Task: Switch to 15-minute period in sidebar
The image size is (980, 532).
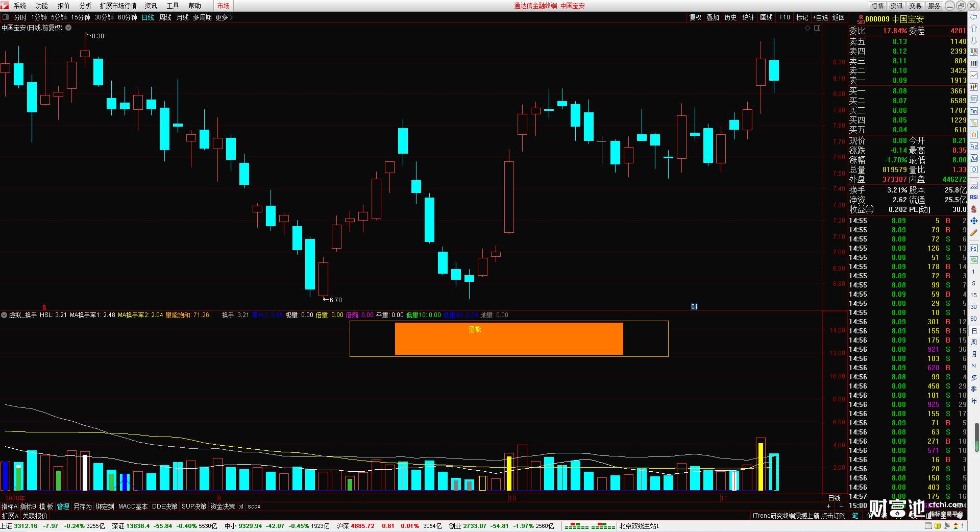Action: [x=974, y=295]
